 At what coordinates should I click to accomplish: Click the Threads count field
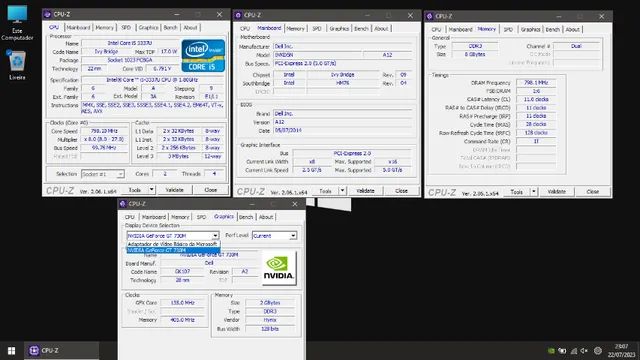click(214, 174)
